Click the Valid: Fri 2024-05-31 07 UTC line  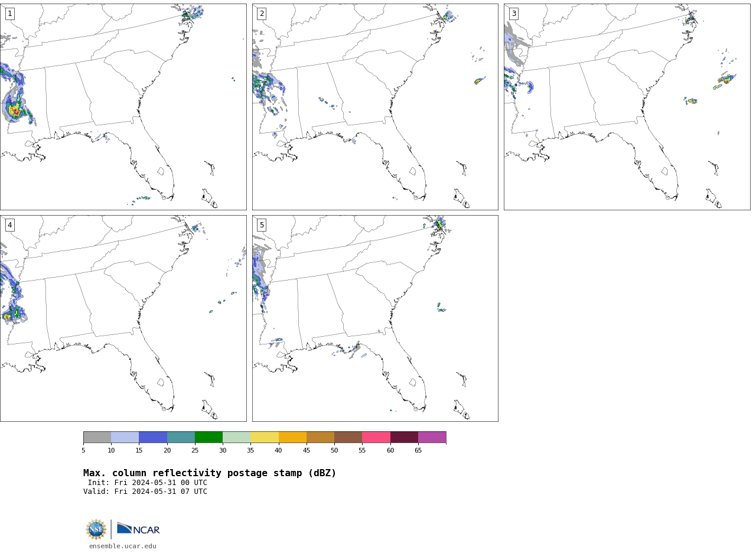(x=145, y=492)
